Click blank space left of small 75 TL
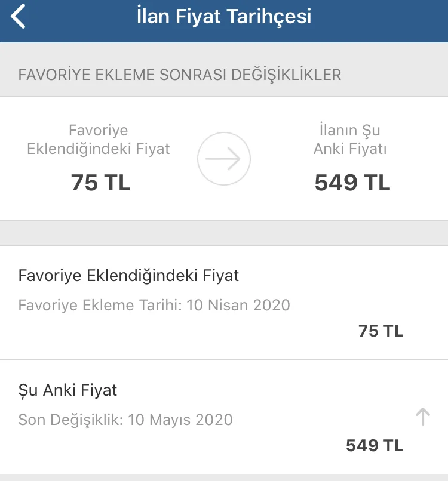 point(179,331)
